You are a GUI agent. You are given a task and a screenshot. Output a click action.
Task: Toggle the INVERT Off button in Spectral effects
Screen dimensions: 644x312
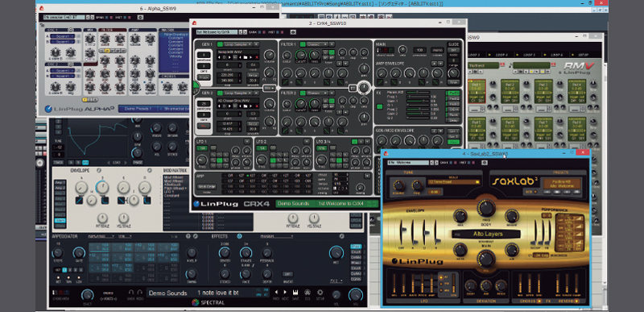287,273
